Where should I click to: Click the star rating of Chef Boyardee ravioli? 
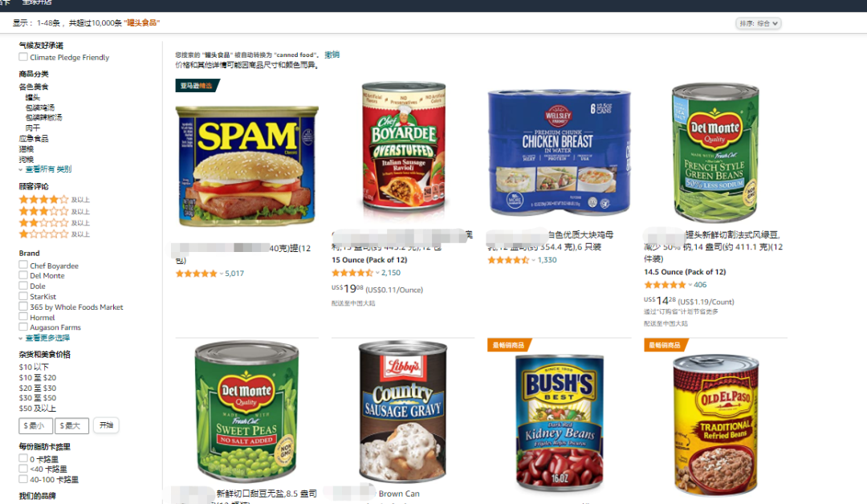352,273
